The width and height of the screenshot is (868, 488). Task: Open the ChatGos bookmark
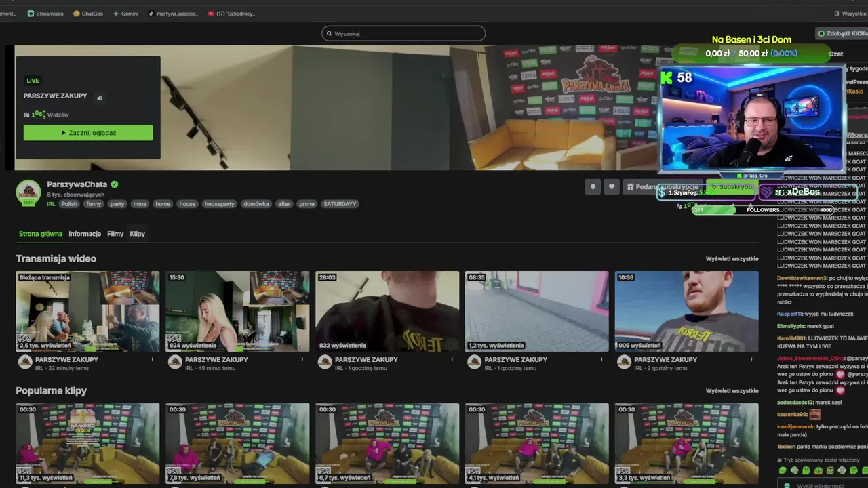[88, 13]
